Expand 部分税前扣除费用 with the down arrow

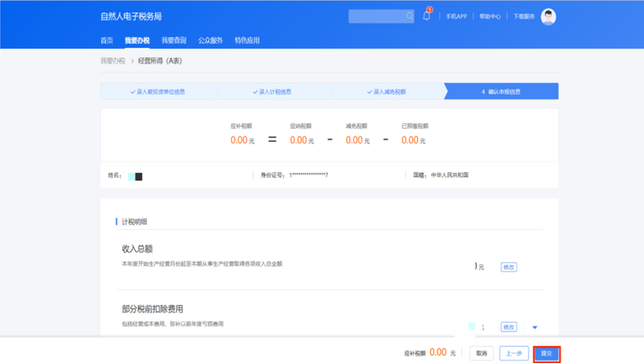pos(535,327)
